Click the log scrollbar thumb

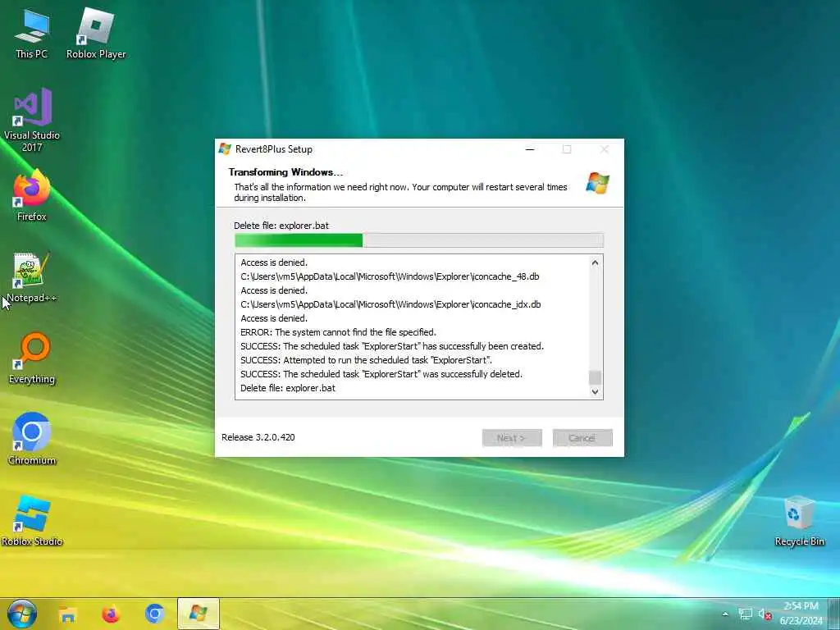595,377
